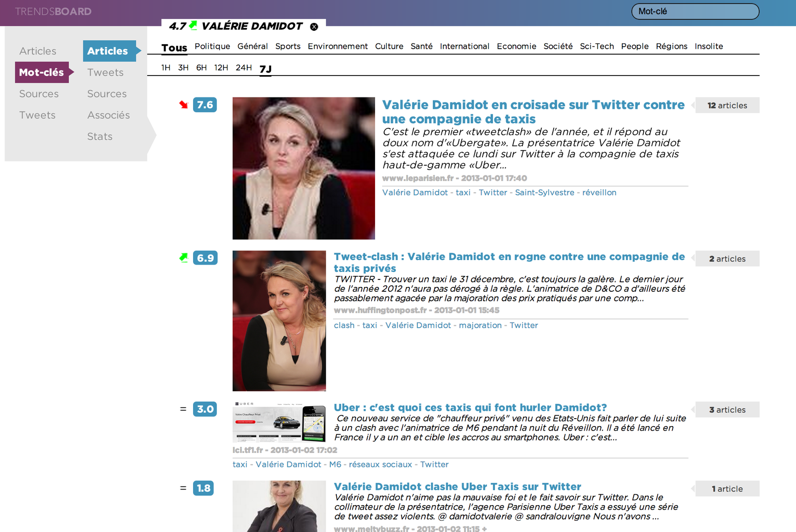
Task: Select the 6.9 score badge
Action: (x=205, y=258)
